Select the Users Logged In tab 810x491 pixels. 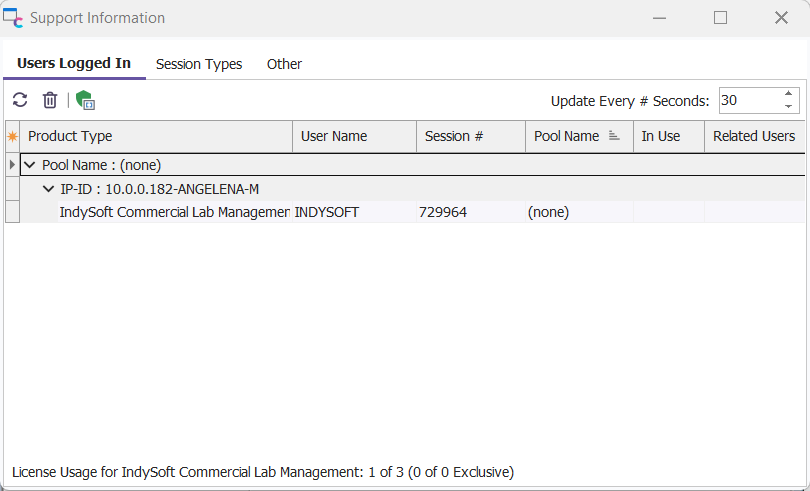[74, 64]
